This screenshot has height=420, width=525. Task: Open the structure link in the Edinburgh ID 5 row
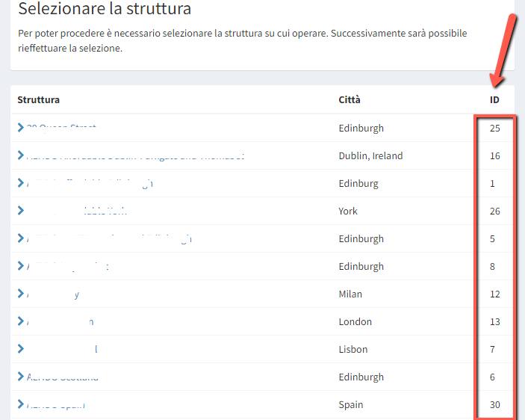tap(109, 239)
